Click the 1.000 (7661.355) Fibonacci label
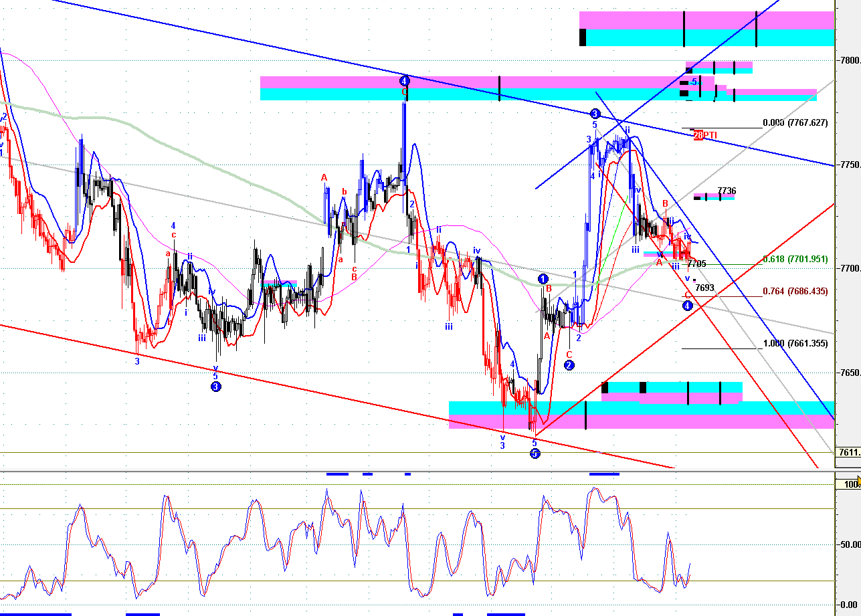 [x=795, y=344]
